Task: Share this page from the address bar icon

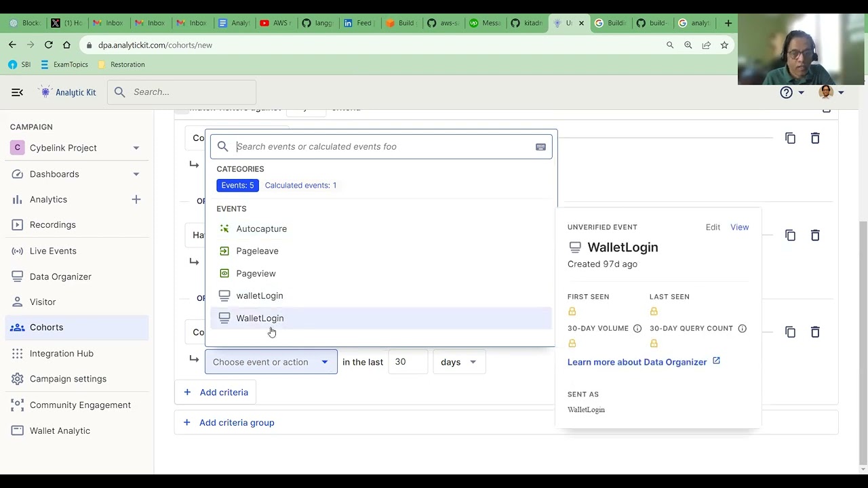Action: 706,45
